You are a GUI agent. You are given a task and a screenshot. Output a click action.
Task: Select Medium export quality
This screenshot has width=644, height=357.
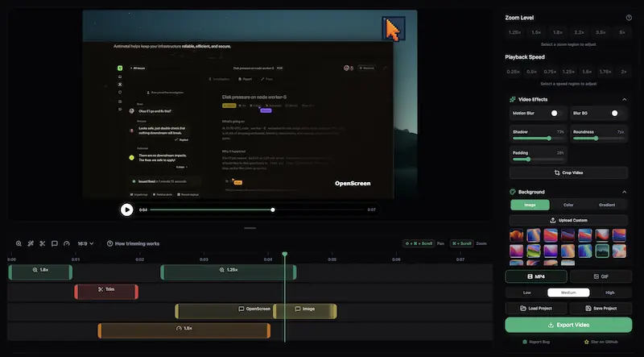(x=568, y=293)
